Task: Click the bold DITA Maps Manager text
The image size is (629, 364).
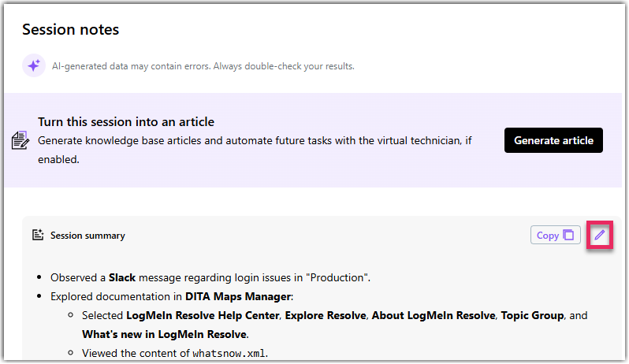Action: 228,296
